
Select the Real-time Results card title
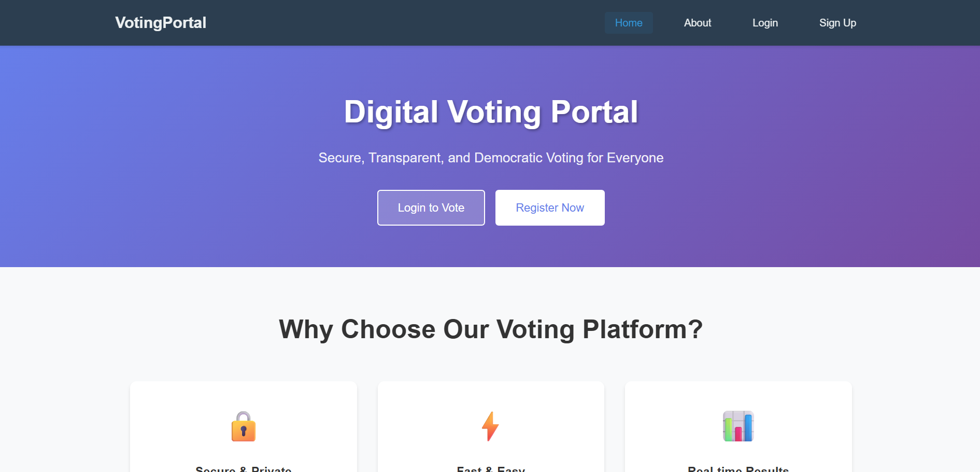(738, 468)
